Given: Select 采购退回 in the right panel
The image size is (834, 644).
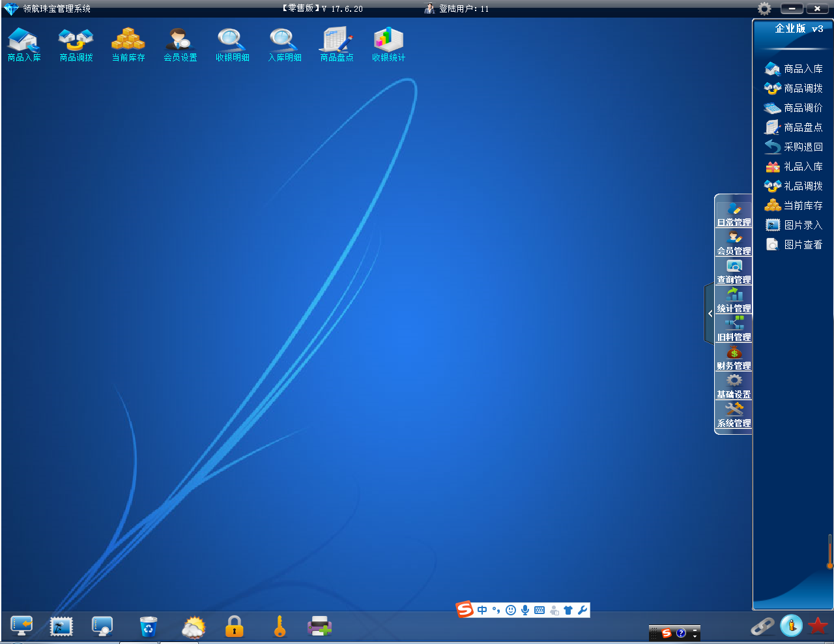Looking at the screenshot, I should [794, 147].
